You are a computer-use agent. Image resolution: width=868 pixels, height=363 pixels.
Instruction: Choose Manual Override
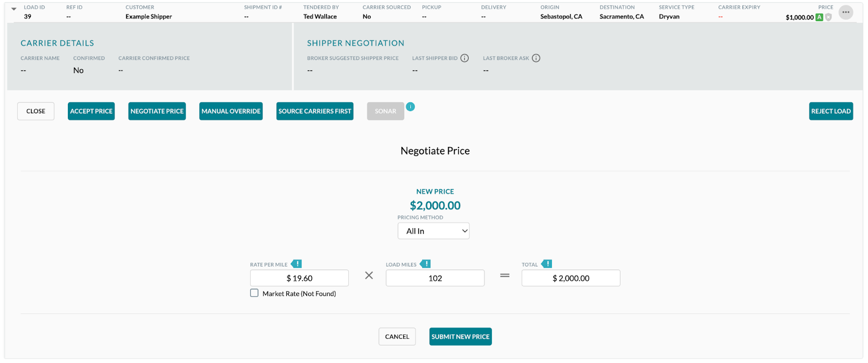point(231,111)
